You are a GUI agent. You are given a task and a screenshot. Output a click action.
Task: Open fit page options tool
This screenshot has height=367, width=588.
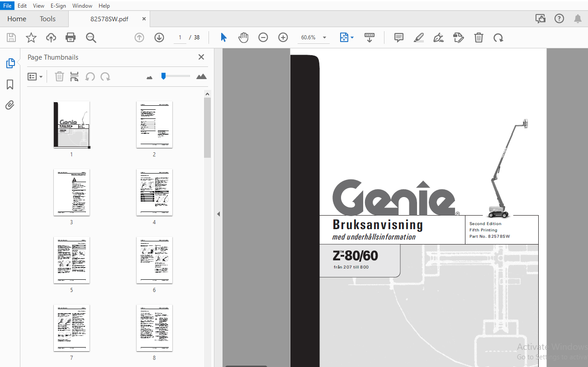click(346, 38)
